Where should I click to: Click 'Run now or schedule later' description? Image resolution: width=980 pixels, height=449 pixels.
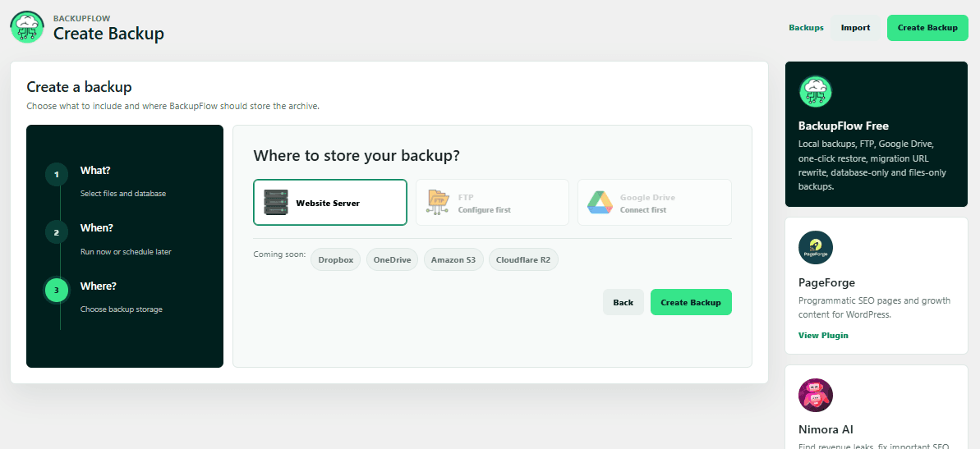(126, 252)
